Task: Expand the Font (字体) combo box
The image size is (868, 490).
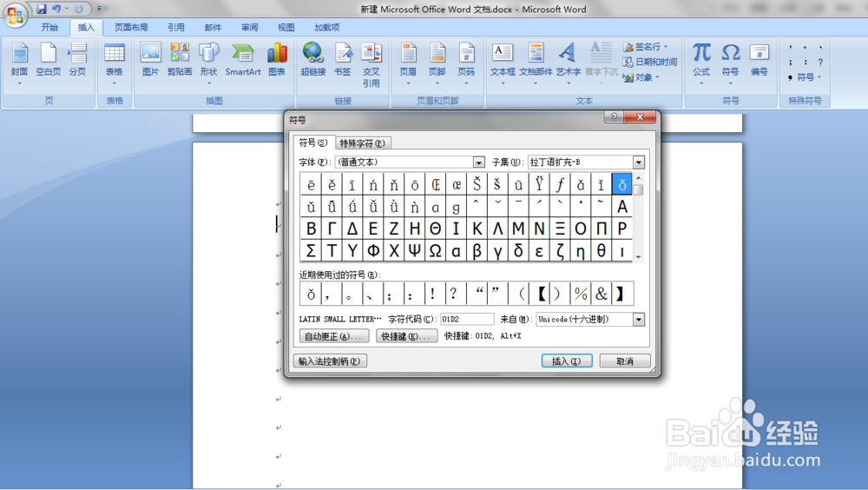Action: click(479, 162)
